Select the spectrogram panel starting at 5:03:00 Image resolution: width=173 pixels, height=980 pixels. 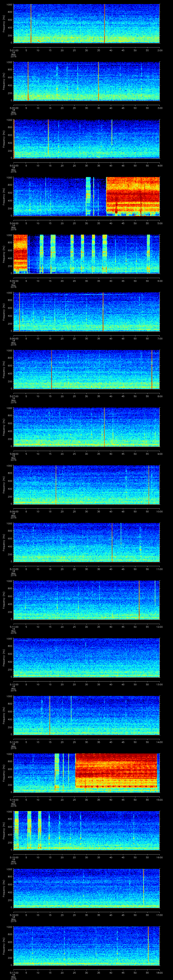tap(86, 139)
